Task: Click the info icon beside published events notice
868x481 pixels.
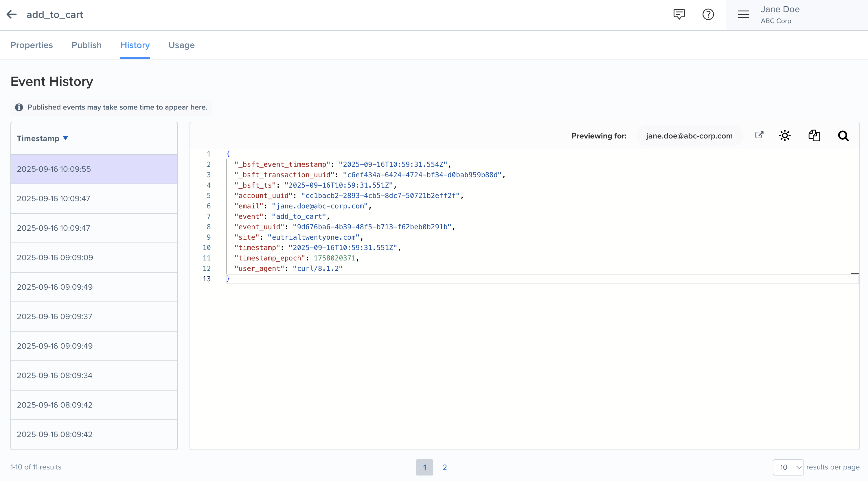Action: click(19, 107)
